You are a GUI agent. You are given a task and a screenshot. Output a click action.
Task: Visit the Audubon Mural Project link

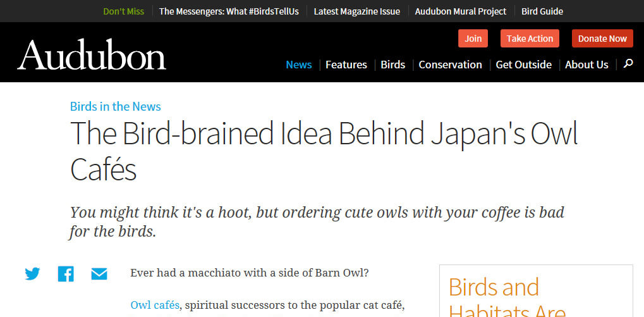click(x=461, y=11)
